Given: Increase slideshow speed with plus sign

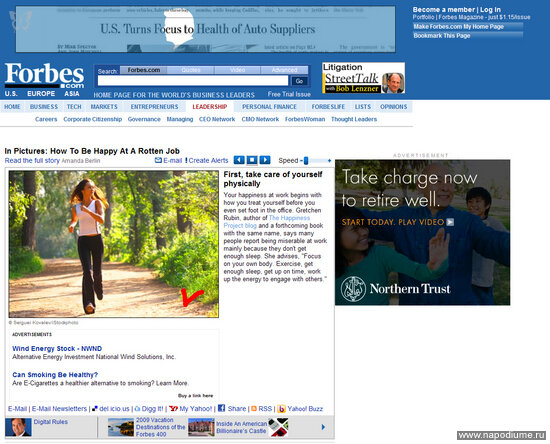Looking at the screenshot, I should (329, 161).
